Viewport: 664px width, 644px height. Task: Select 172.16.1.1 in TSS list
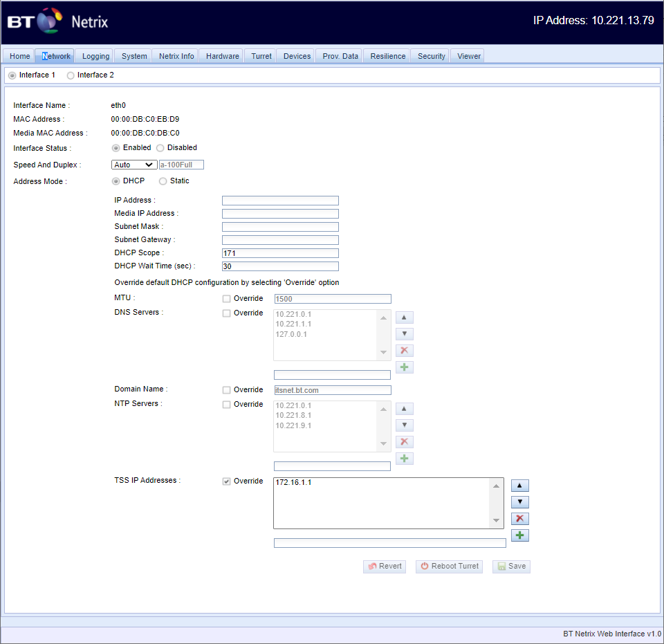pos(293,482)
